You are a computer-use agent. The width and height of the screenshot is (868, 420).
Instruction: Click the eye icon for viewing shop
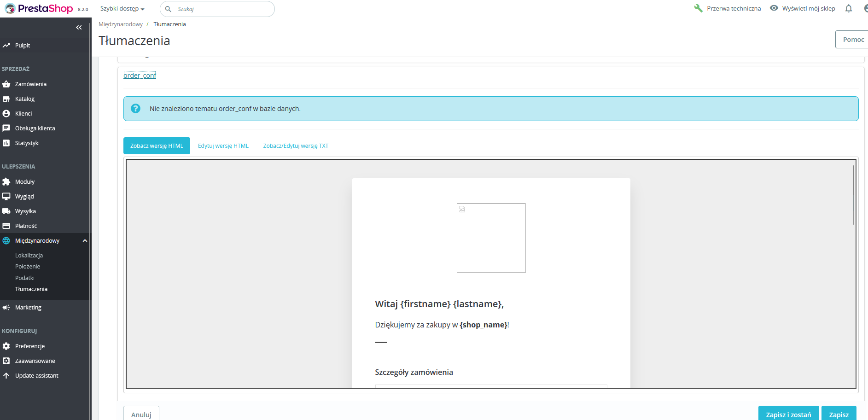coord(774,8)
